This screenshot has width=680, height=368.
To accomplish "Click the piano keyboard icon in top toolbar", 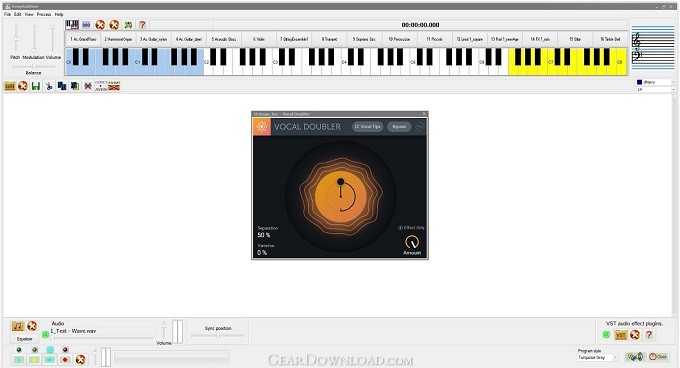I will (72, 25).
